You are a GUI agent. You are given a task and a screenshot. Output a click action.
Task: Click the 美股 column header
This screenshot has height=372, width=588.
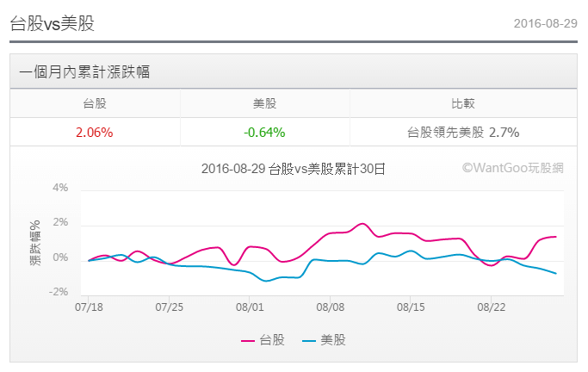(x=264, y=104)
